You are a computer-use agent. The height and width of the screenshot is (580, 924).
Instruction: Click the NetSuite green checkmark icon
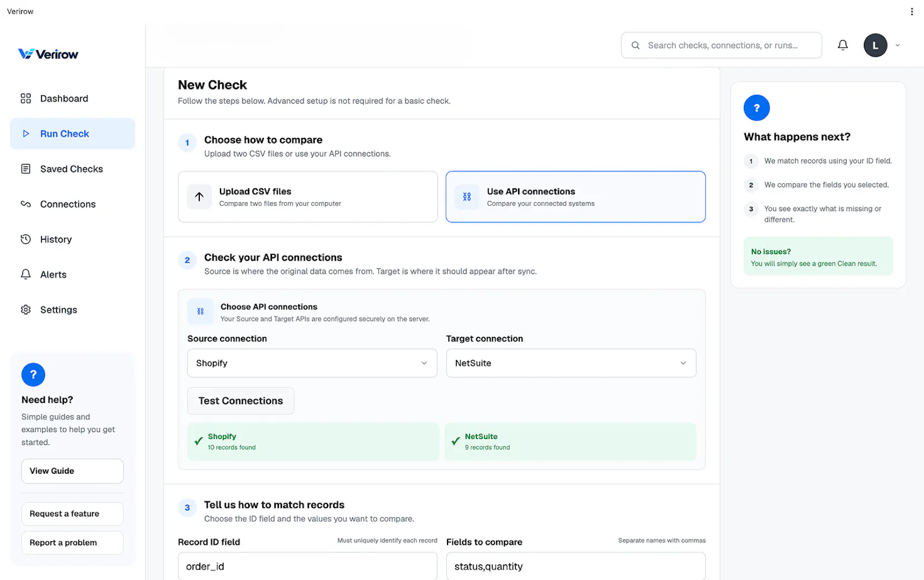456,441
